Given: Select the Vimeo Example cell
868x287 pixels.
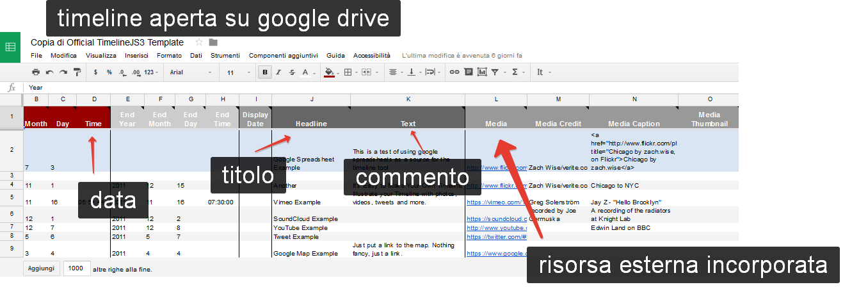Looking at the screenshot, I should tap(311, 198).
